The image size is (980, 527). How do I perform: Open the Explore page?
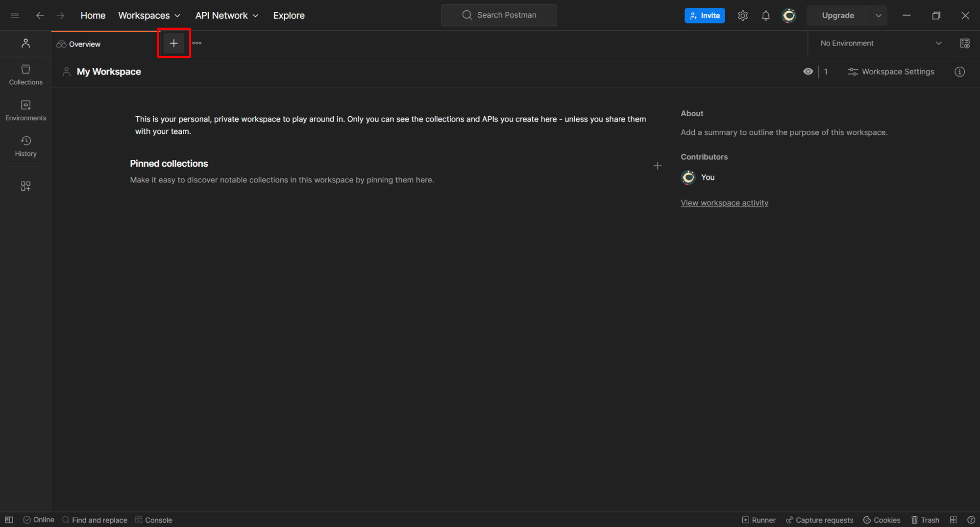coord(289,16)
